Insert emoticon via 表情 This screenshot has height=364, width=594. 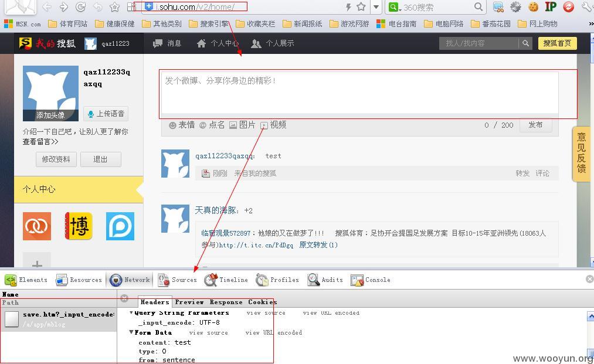[x=182, y=125]
